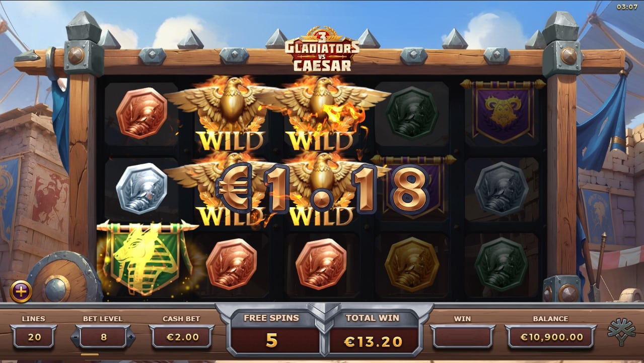
Task: Click the Cash Bet €2.00 field
Action: click(x=181, y=337)
